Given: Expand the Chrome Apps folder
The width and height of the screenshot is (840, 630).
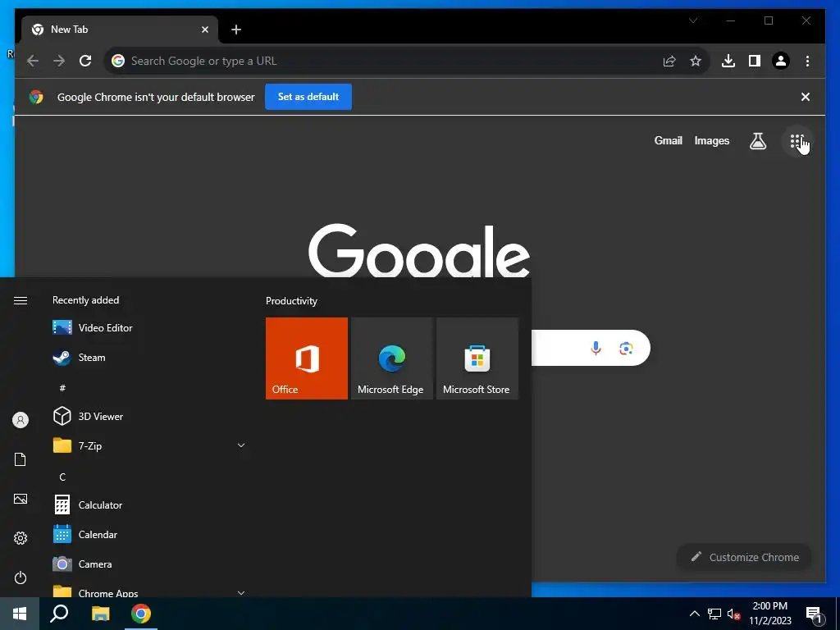Looking at the screenshot, I should 149,591.
